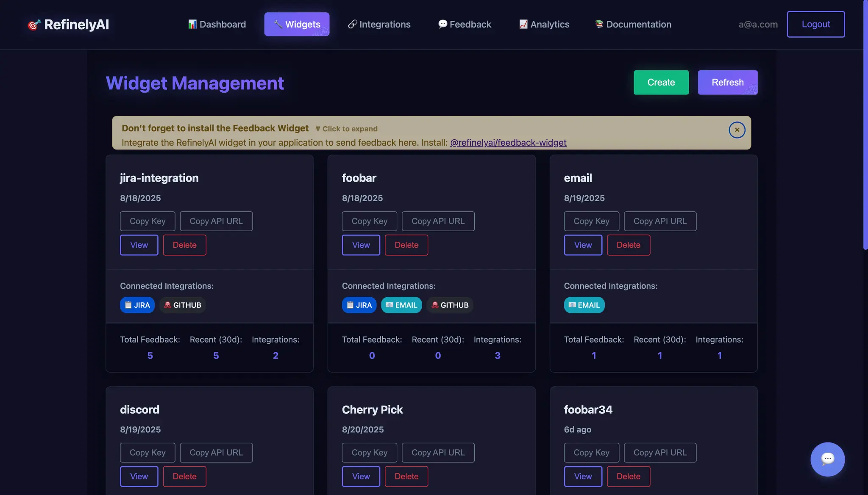
Task: Select the Widgets nav tab
Action: pos(297,24)
